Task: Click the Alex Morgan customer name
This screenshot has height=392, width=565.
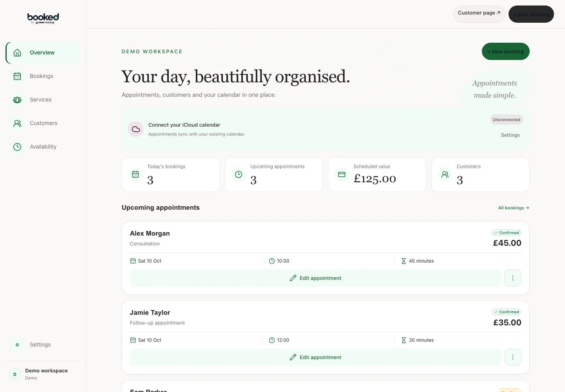Action: [150, 233]
